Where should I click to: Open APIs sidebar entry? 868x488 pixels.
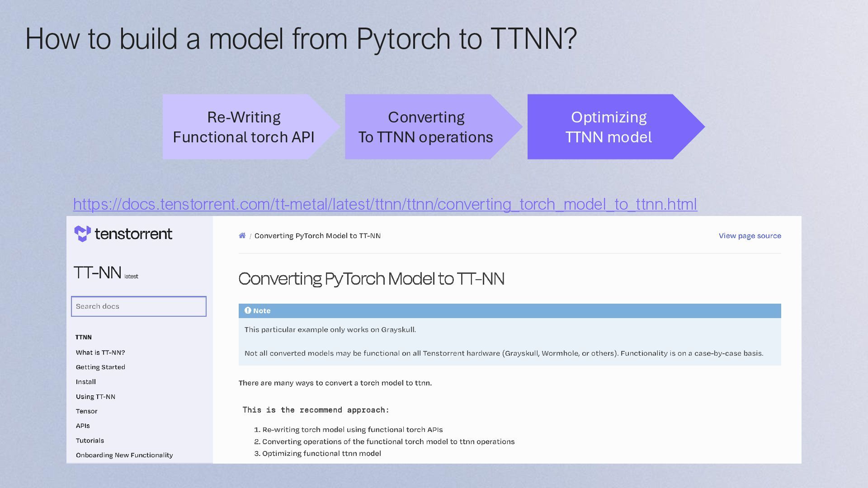pyautogui.click(x=83, y=426)
